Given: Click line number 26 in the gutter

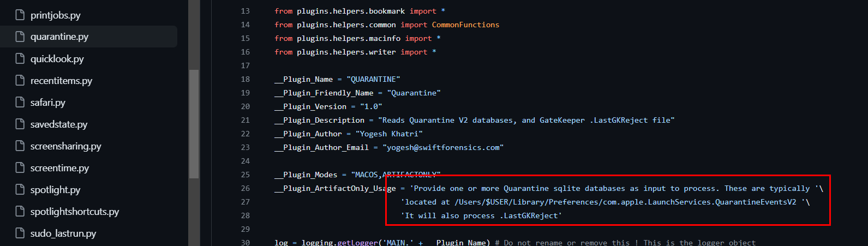Looking at the screenshot, I should 245,188.
